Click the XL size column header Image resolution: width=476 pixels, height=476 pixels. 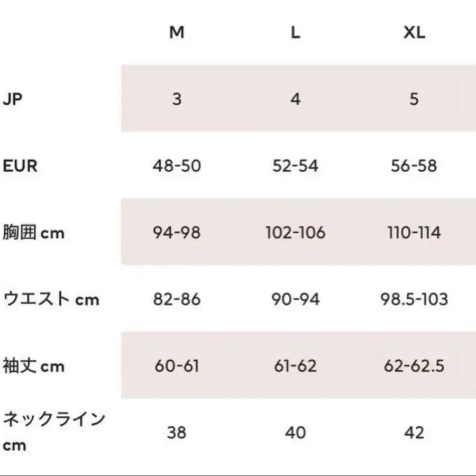[x=414, y=32]
